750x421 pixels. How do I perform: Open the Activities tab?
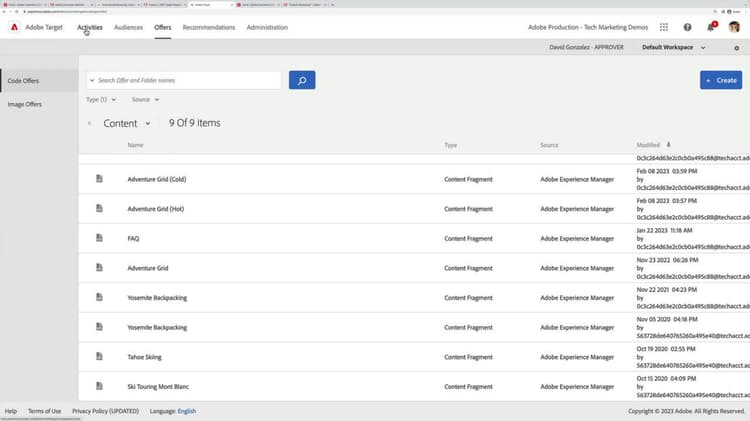click(90, 27)
